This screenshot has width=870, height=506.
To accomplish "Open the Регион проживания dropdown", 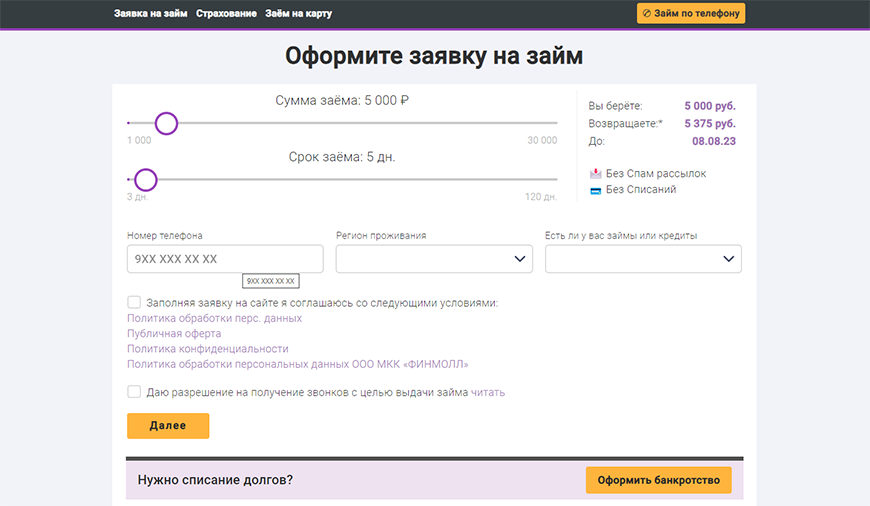I will pos(434,259).
